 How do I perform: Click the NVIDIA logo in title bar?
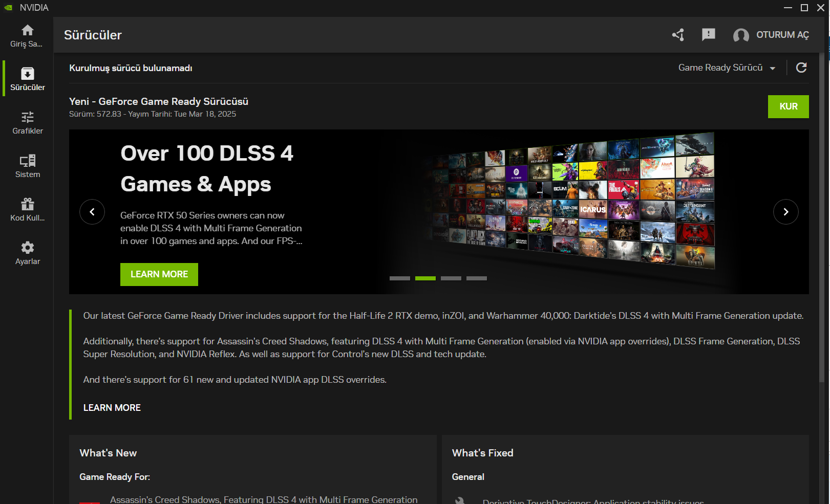pos(8,8)
